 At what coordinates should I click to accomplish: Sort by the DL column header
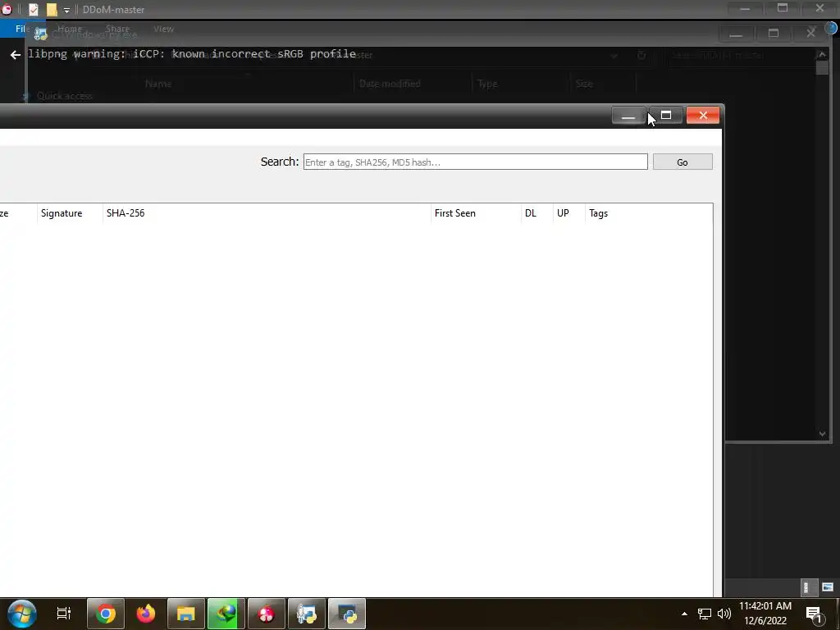(x=536, y=213)
